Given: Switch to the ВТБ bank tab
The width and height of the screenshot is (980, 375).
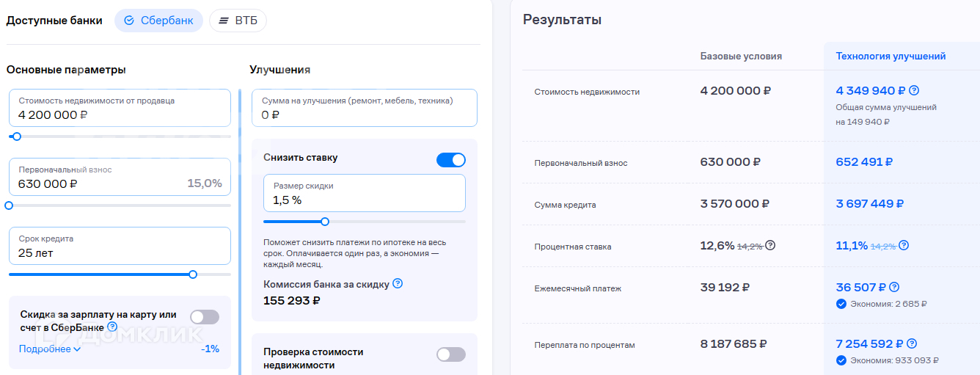Looking at the screenshot, I should pos(238,21).
